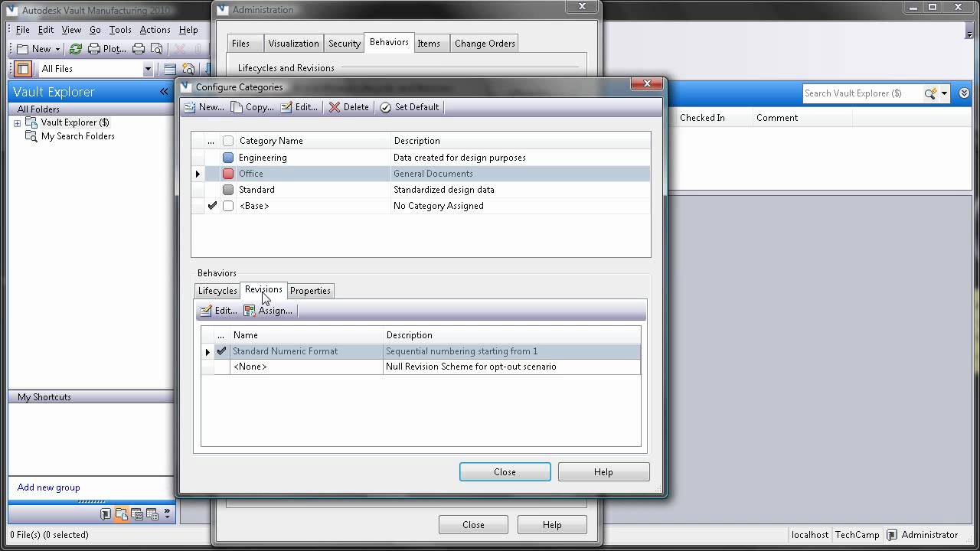Click the Print icon after Plot
Image resolution: width=980 pixels, height=551 pixels.
click(x=139, y=49)
